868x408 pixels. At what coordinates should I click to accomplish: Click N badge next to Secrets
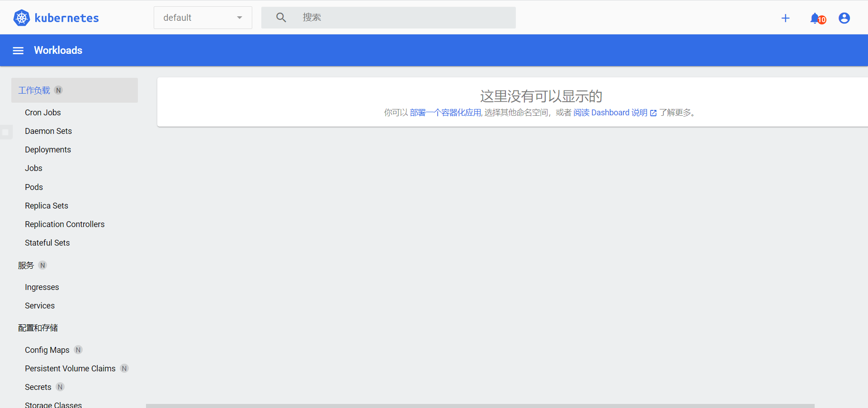[x=60, y=387]
